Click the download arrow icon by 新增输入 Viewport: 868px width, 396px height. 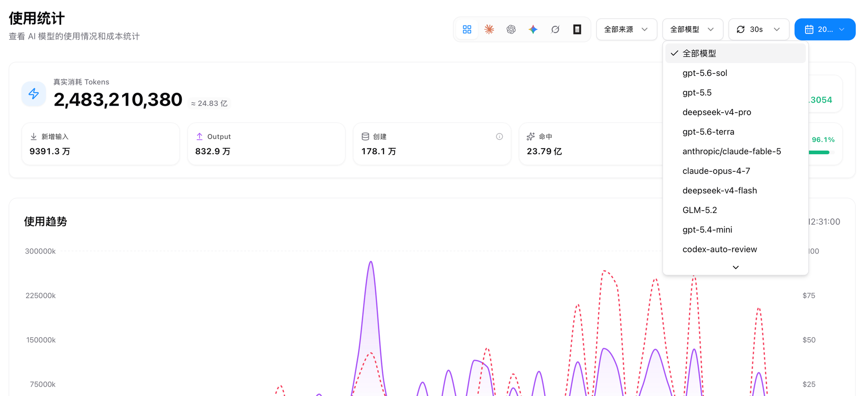pyautogui.click(x=33, y=137)
